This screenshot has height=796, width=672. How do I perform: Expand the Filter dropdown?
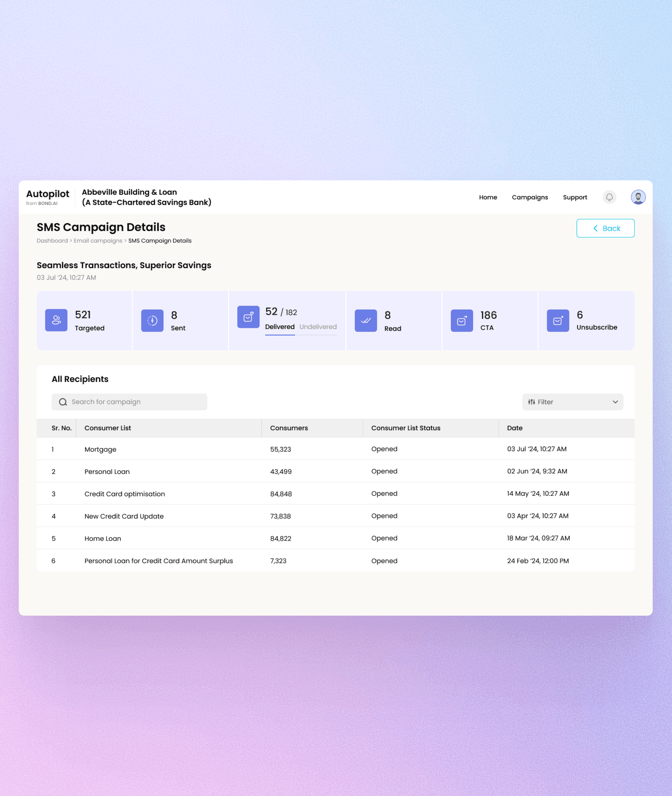pyautogui.click(x=572, y=402)
